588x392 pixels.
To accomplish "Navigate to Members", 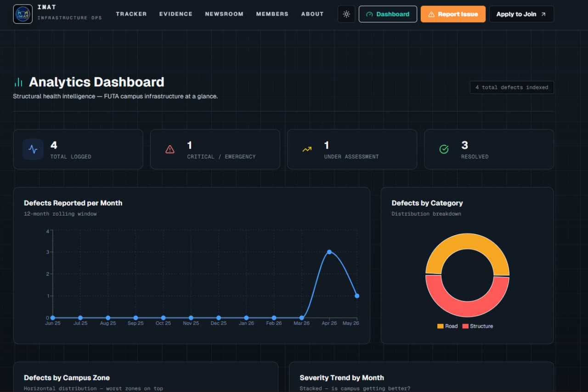I will click(272, 14).
